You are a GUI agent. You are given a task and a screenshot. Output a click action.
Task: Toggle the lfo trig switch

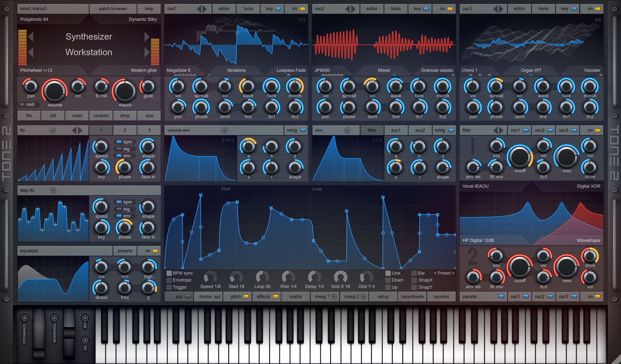(x=119, y=149)
